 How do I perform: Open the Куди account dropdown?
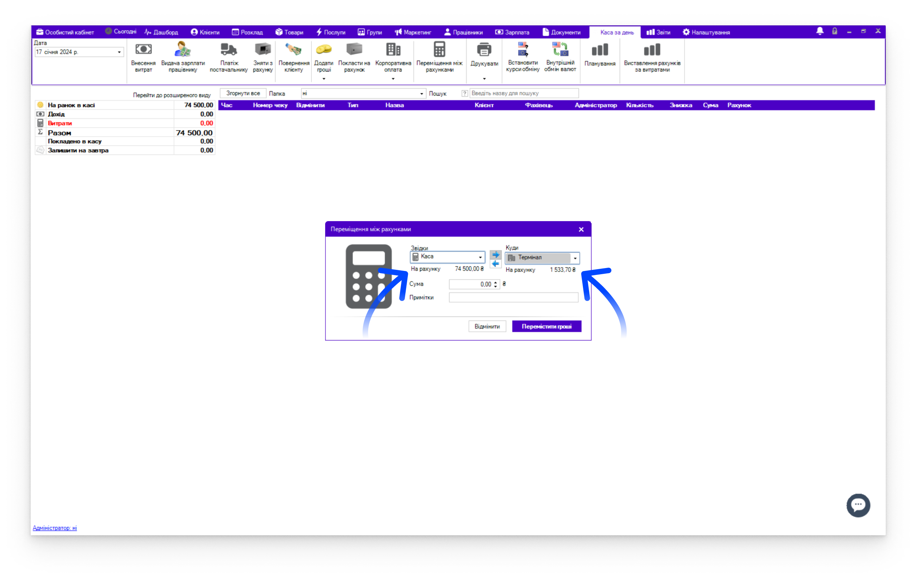click(x=575, y=258)
